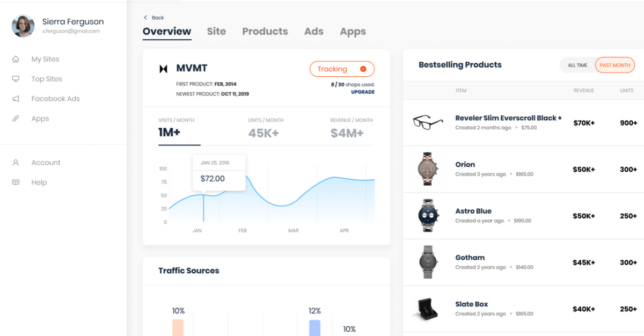Click the Gotham watch thumbnail
Image resolution: width=644 pixels, height=336 pixels.
428,262
